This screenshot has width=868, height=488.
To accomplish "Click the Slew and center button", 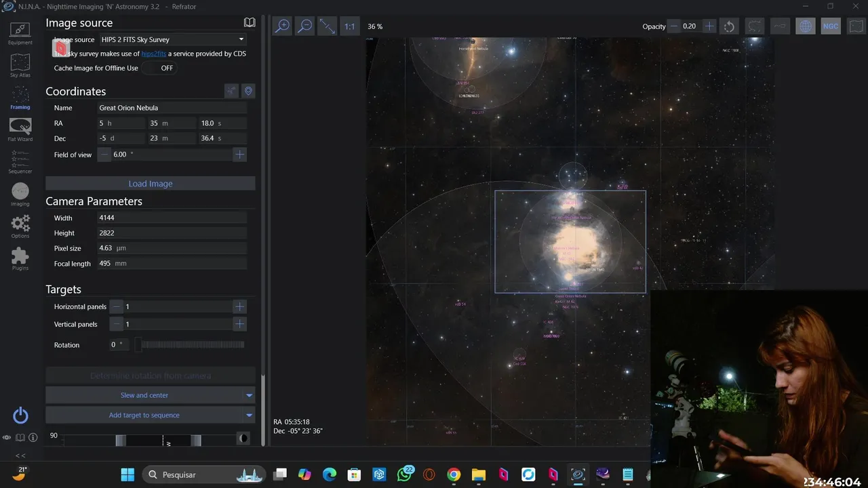I will tap(144, 395).
